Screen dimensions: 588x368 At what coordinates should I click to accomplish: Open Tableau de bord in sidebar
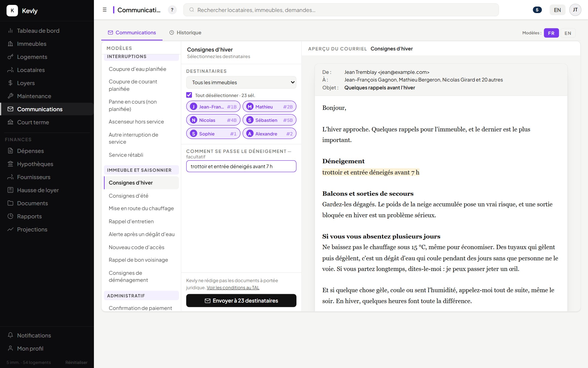[x=47, y=31]
